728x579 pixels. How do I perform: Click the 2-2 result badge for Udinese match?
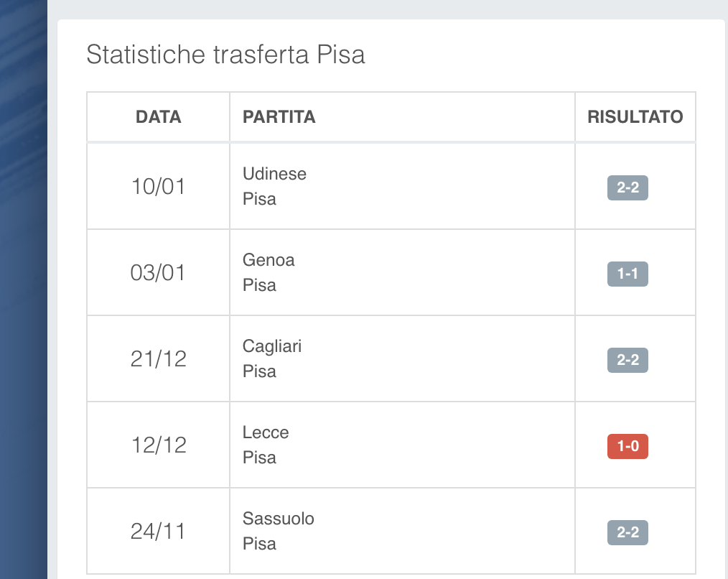click(627, 188)
